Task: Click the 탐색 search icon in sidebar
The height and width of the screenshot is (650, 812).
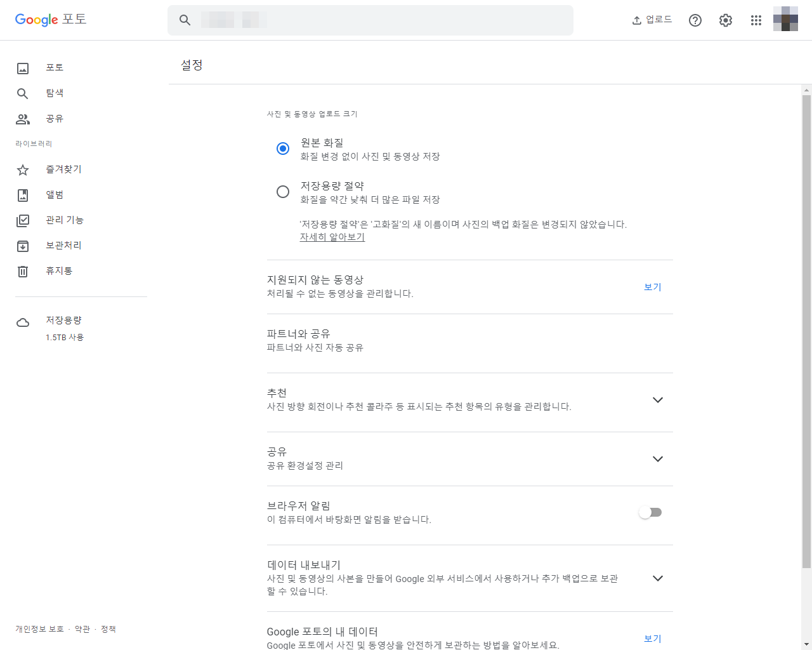Action: [23, 94]
